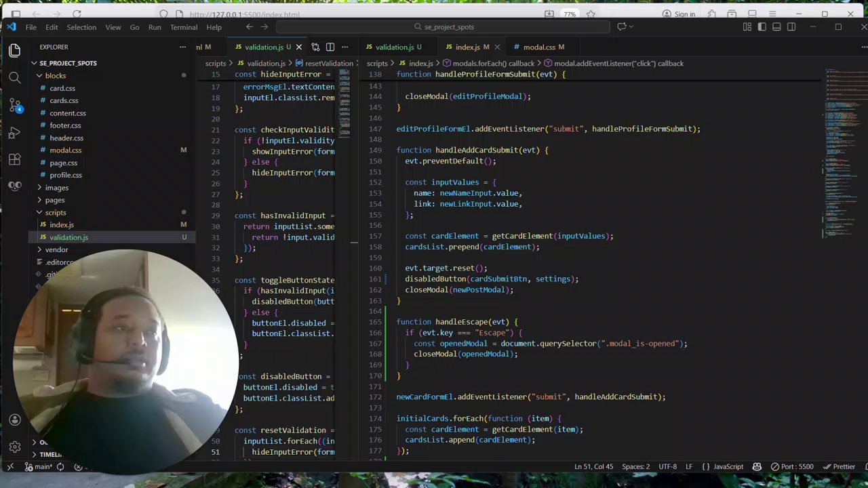This screenshot has height=488, width=868.
Task: Synchronize changes icon in status bar
Action: (60, 466)
